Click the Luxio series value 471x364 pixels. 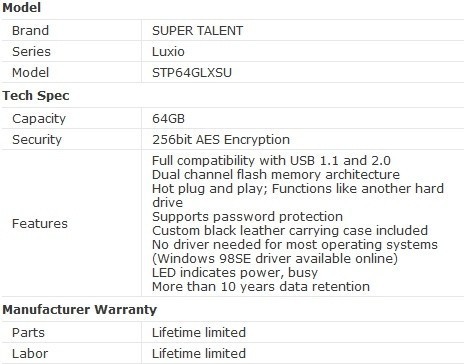(x=168, y=52)
